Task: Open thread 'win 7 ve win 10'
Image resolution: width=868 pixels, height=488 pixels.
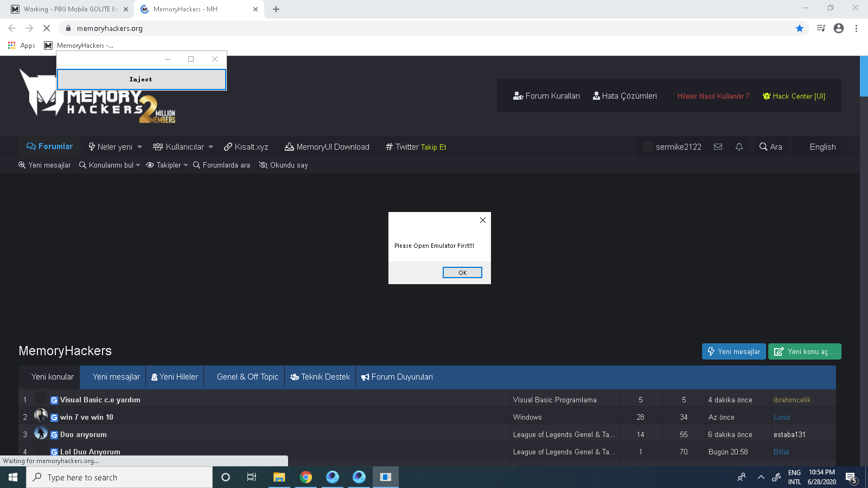Action: tap(87, 418)
